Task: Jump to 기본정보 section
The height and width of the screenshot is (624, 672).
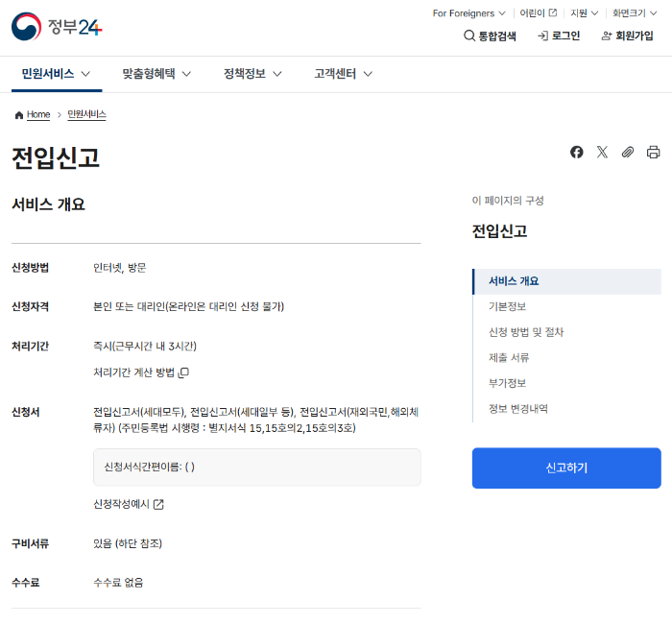Action: [x=508, y=307]
